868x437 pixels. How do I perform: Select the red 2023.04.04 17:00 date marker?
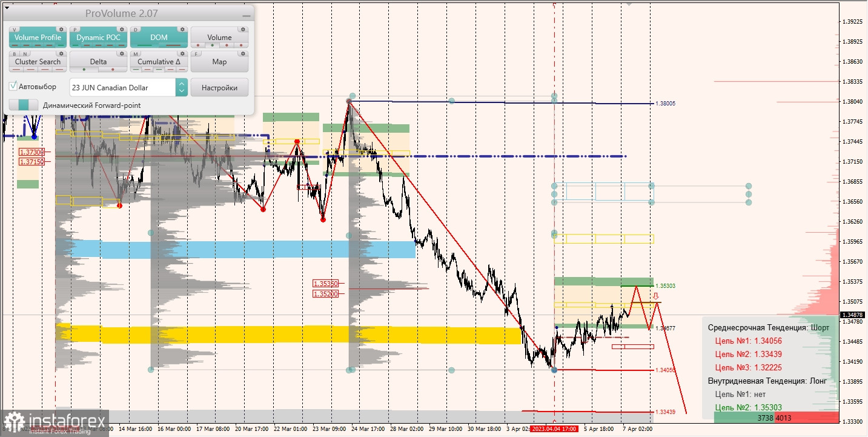point(554,429)
